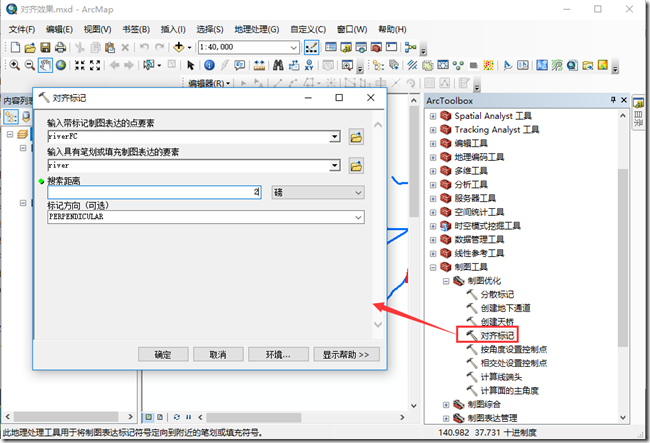This screenshot has width=650, height=443.
Task: Click the Select Features tool icon
Action: (x=148, y=65)
